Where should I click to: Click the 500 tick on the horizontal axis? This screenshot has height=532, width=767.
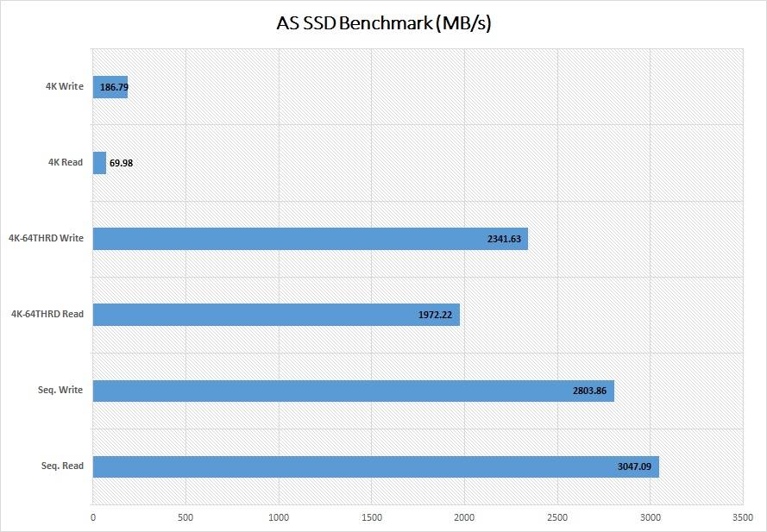click(x=185, y=517)
